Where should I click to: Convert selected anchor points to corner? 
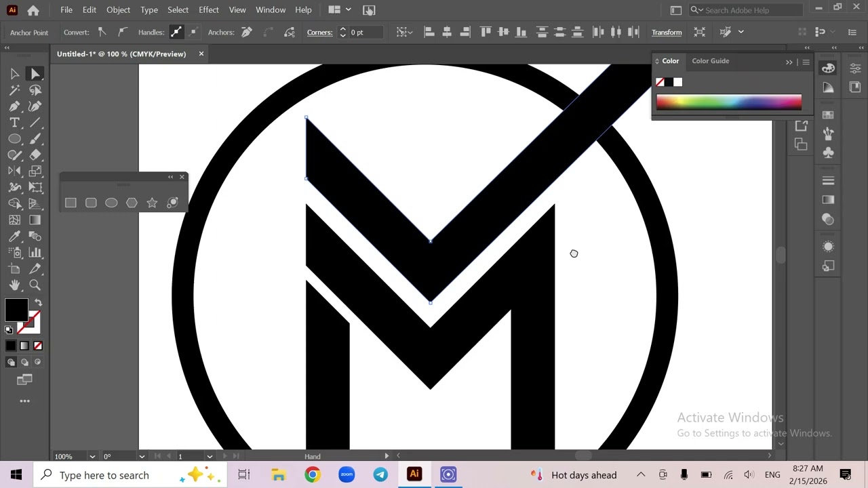click(102, 32)
